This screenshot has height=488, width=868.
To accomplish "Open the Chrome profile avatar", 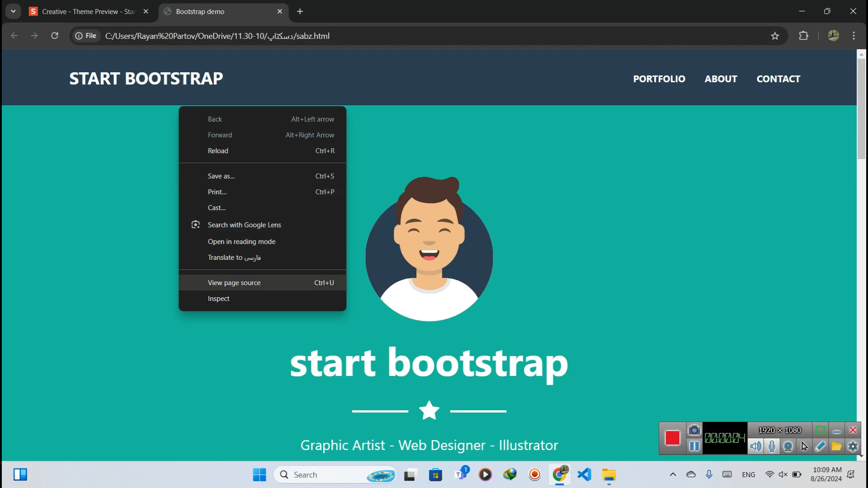I will [833, 36].
